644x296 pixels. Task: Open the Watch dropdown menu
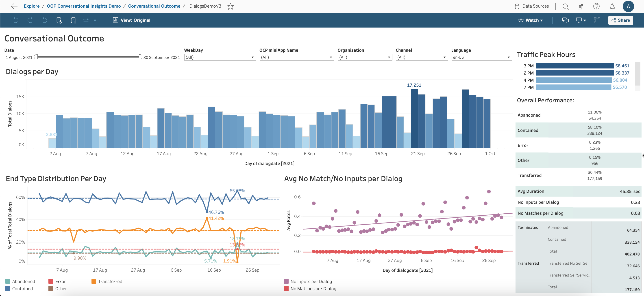530,20
